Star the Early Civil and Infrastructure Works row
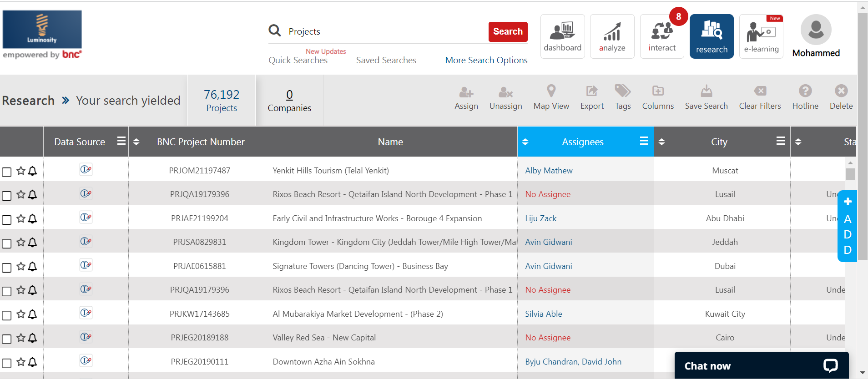This screenshot has height=380, width=868. [21, 218]
